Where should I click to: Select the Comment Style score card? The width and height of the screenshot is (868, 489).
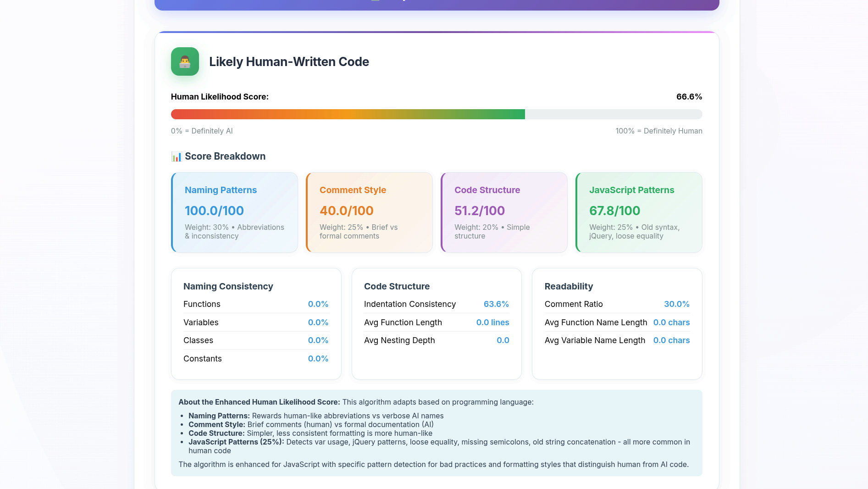(369, 212)
